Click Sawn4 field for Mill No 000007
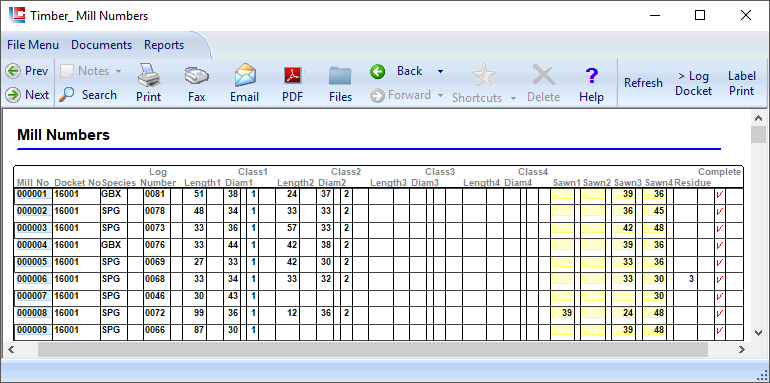The image size is (770, 383). [655, 297]
